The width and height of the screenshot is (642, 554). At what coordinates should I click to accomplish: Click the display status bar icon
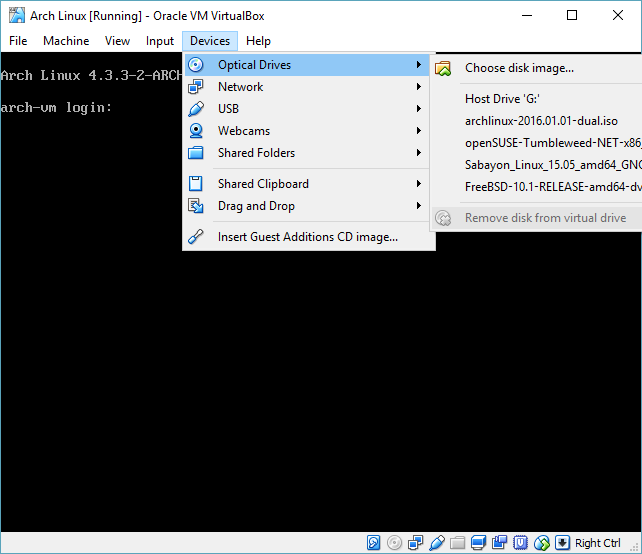click(x=478, y=543)
